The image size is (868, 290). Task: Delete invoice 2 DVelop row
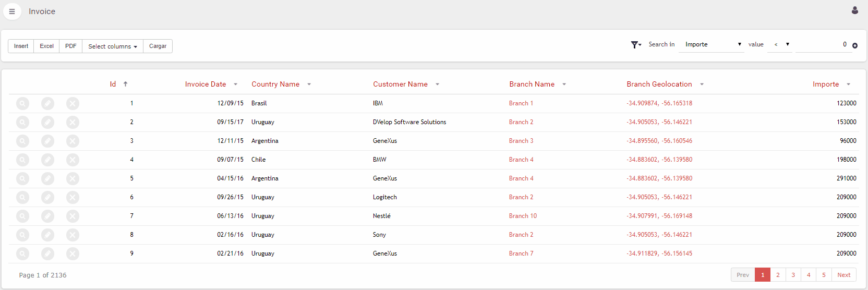click(73, 122)
